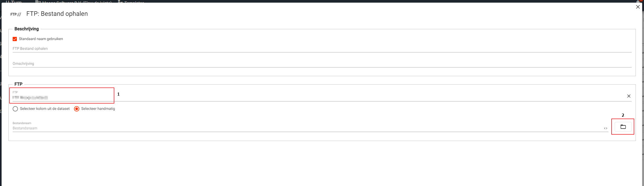
Task: Clear the selected FTP connection
Action: point(629,96)
